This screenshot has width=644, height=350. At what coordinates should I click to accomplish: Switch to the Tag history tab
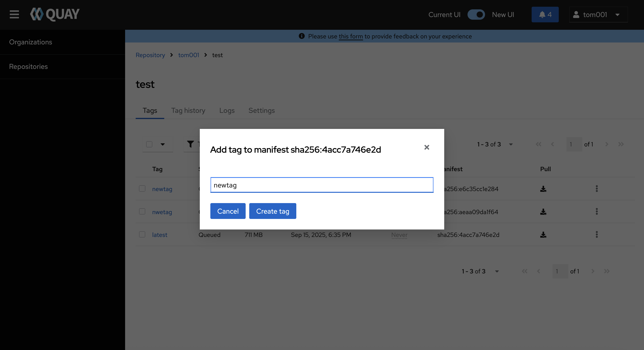point(188,110)
